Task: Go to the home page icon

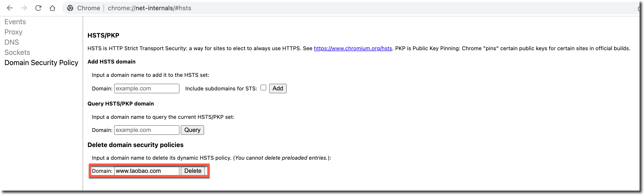Action: point(52,8)
